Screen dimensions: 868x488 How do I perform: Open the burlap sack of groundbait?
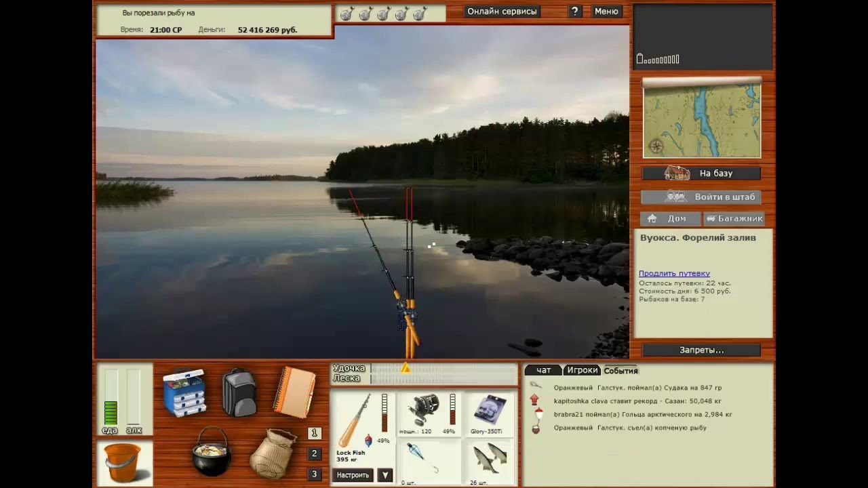(x=273, y=453)
